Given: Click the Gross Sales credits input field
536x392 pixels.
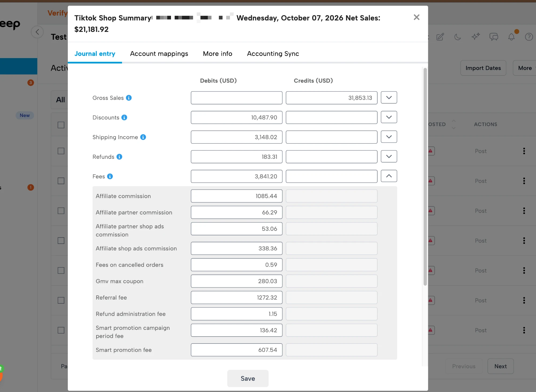Looking at the screenshot, I should coord(332,98).
